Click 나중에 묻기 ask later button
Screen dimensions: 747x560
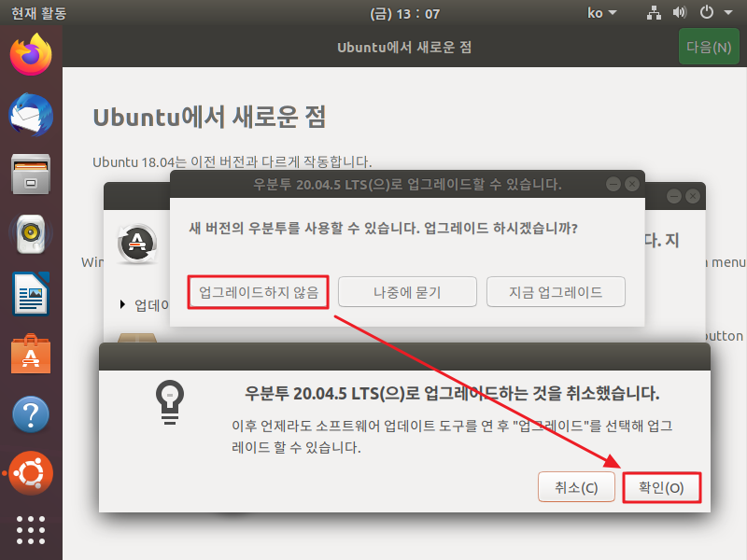(x=407, y=292)
